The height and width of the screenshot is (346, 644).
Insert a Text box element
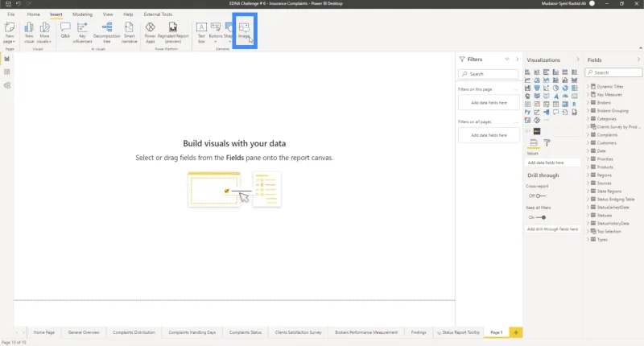point(201,33)
